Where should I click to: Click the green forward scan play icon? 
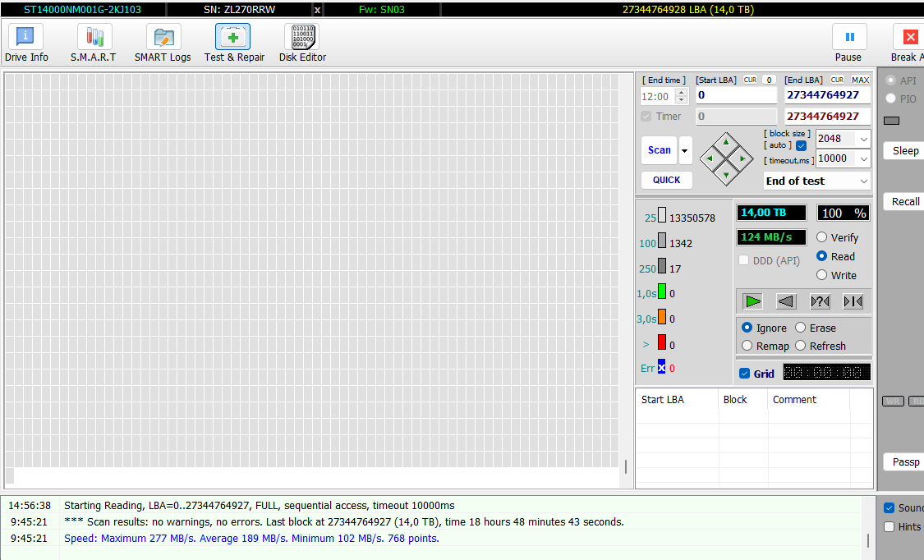tap(752, 301)
